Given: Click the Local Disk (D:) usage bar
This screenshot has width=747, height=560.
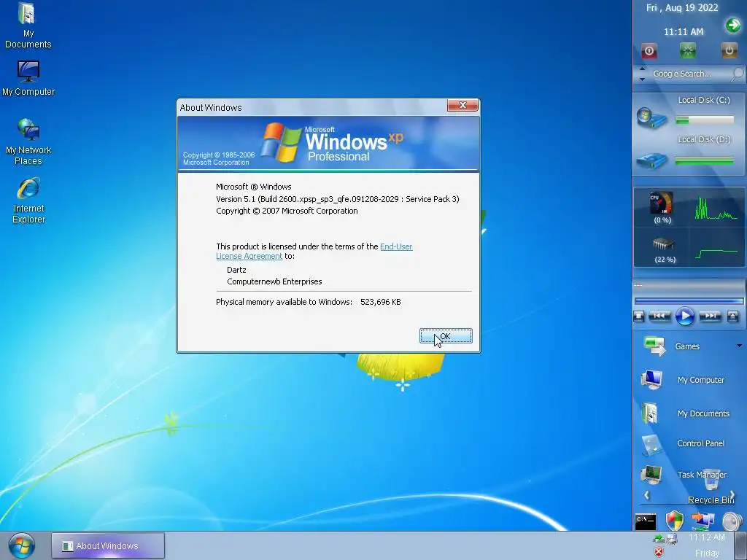Looking at the screenshot, I should click(705, 161).
